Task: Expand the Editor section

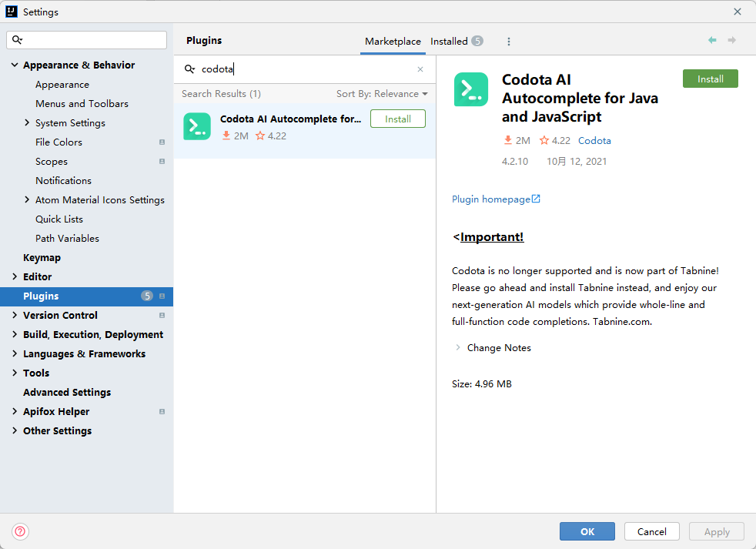Action: pos(15,277)
